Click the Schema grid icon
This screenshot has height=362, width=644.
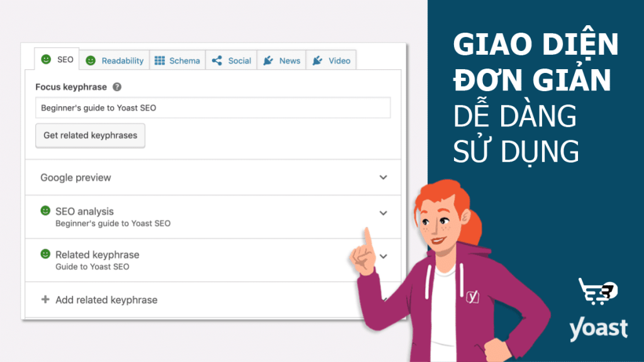(160, 61)
